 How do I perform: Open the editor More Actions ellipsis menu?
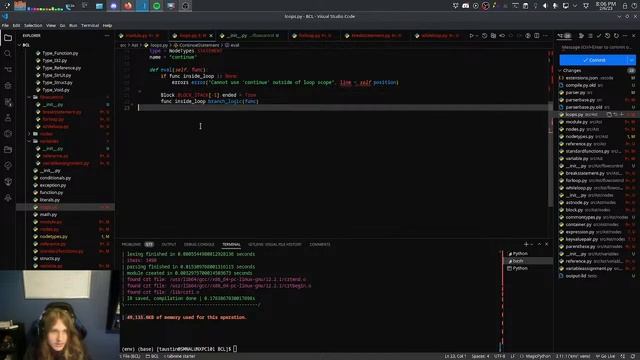tap(546, 36)
